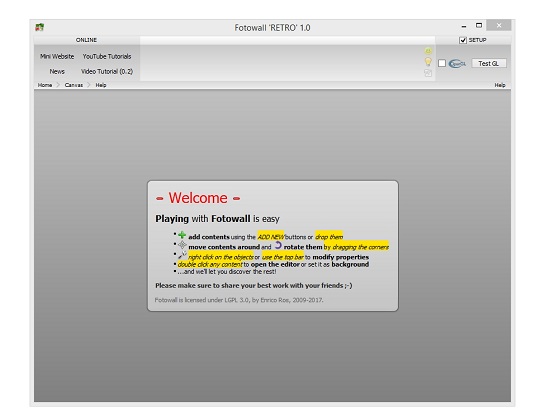This screenshot has width=550, height=416.
Task: Click the faded picture icon below the lightbulb
Action: [428, 73]
